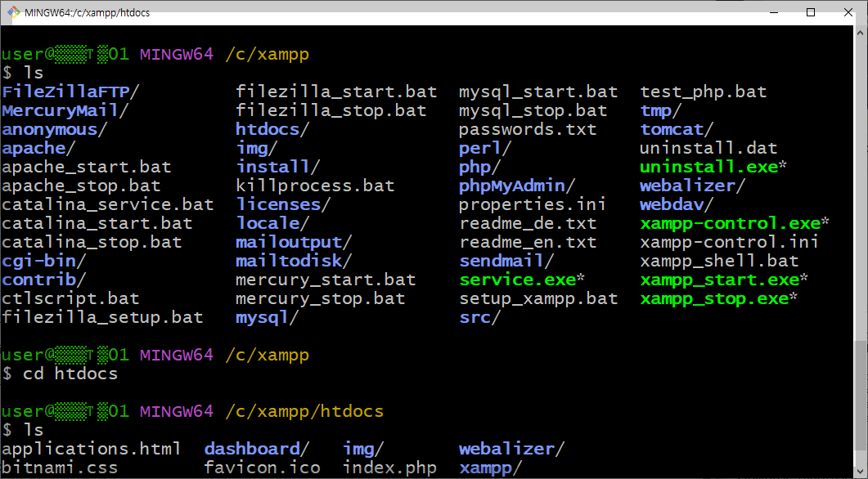Click the Git Bash icon in title bar
The image size is (868, 479).
[x=13, y=12]
